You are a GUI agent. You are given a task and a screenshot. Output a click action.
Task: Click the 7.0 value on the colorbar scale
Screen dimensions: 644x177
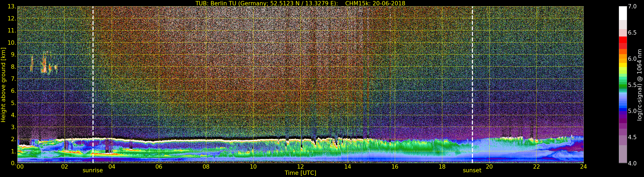point(632,6)
